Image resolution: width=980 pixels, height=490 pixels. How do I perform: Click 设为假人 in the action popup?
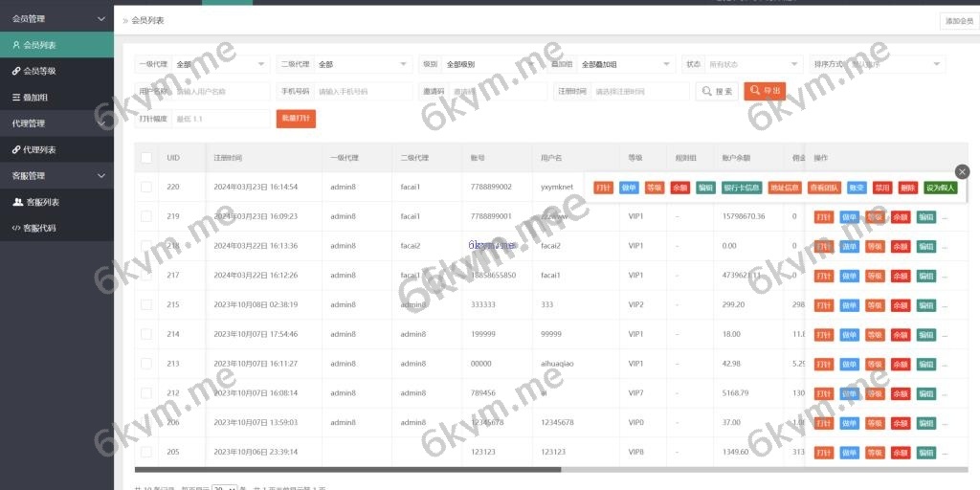coord(940,189)
